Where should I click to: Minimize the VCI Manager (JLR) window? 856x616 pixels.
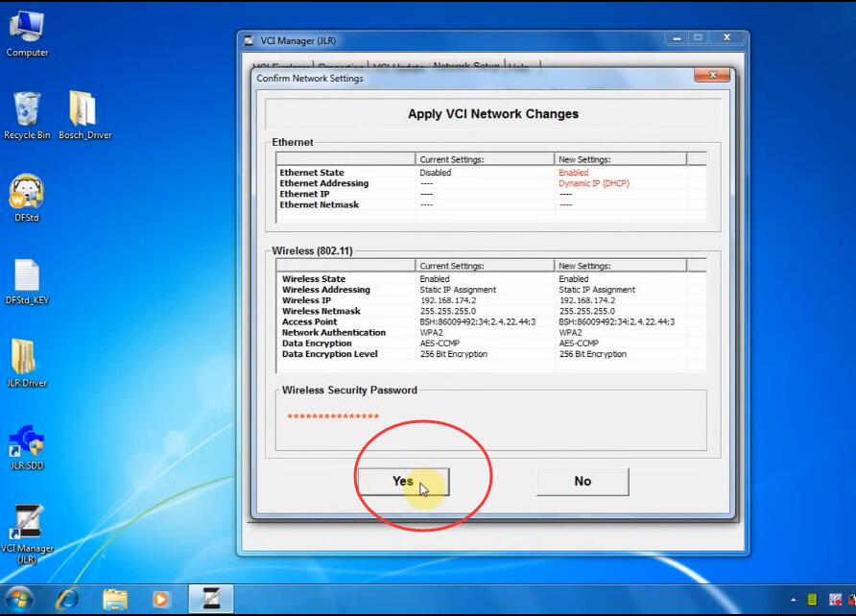(677, 38)
